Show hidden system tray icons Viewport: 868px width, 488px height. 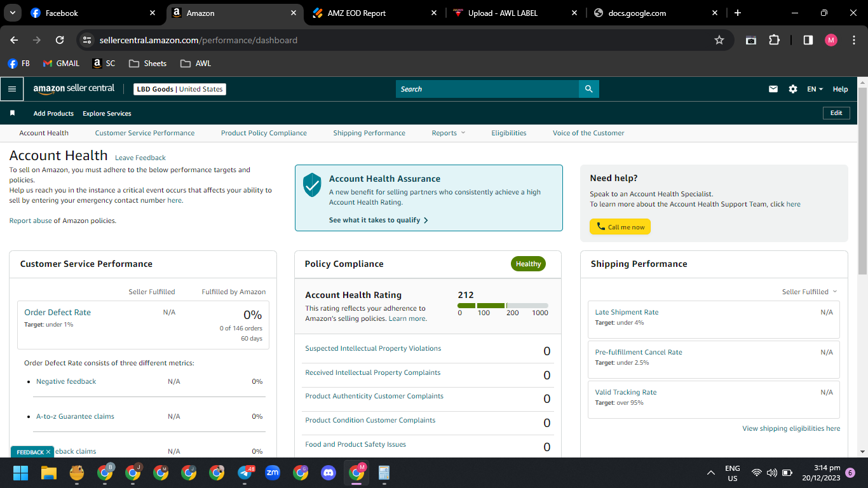(711, 473)
